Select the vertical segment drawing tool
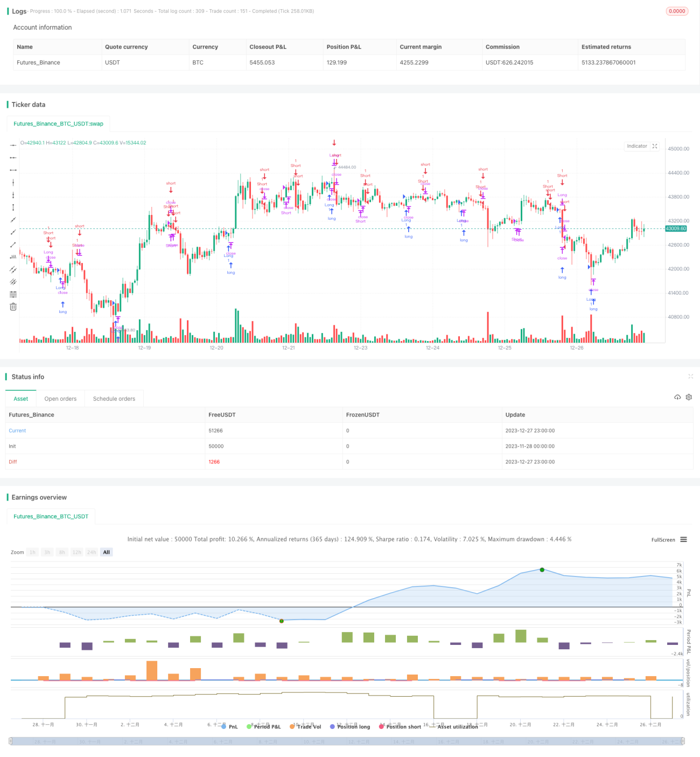 click(13, 207)
